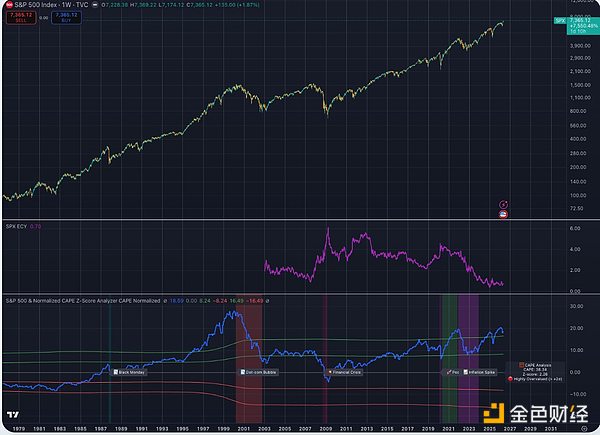Click the 1,500.00 price scale label
This screenshot has height=435, width=600.
click(x=580, y=85)
